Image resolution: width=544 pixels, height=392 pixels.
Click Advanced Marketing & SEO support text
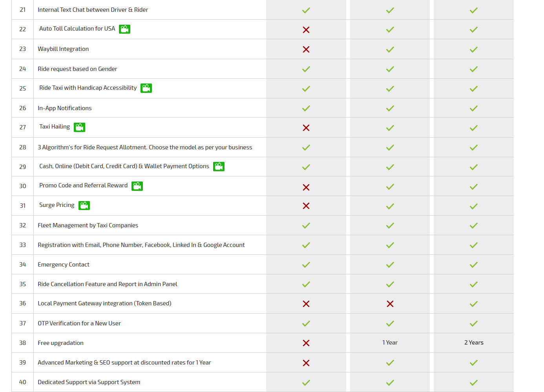(124, 363)
